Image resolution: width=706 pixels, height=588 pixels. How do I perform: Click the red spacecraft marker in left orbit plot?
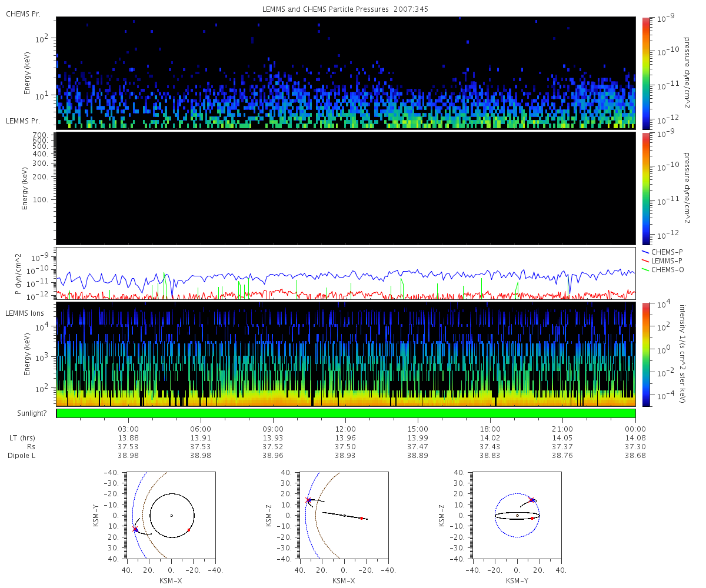pyautogui.click(x=135, y=529)
